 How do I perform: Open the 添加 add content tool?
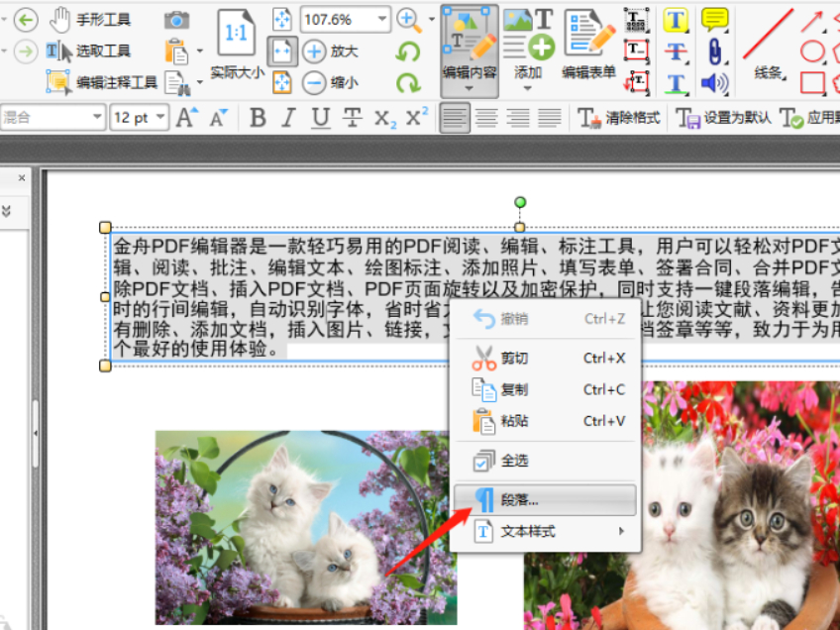[x=528, y=49]
